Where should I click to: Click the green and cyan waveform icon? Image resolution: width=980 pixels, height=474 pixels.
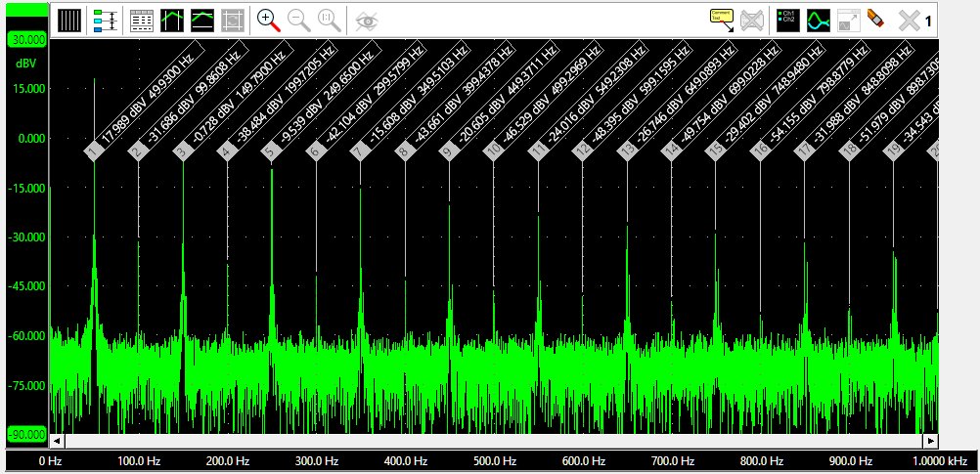coord(819,21)
